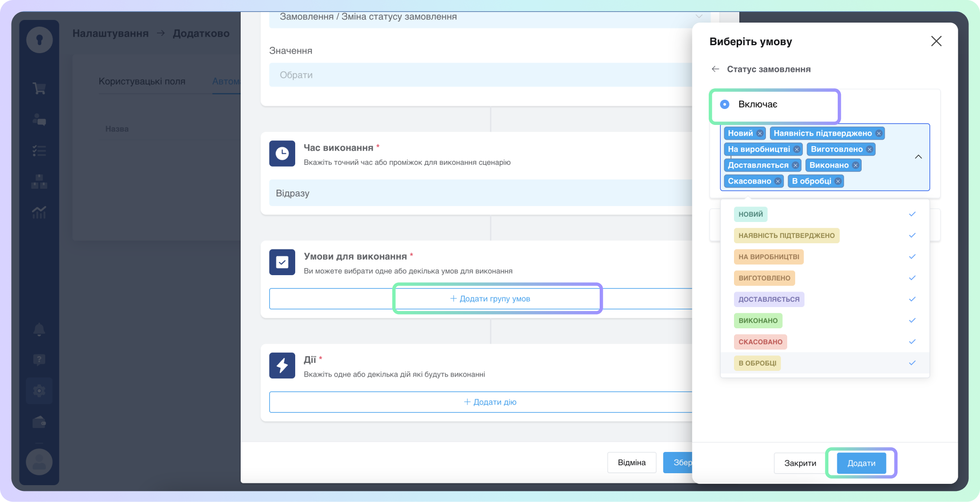The image size is (980, 502).
Task: Open the notifications bell icon
Action: coord(39,329)
